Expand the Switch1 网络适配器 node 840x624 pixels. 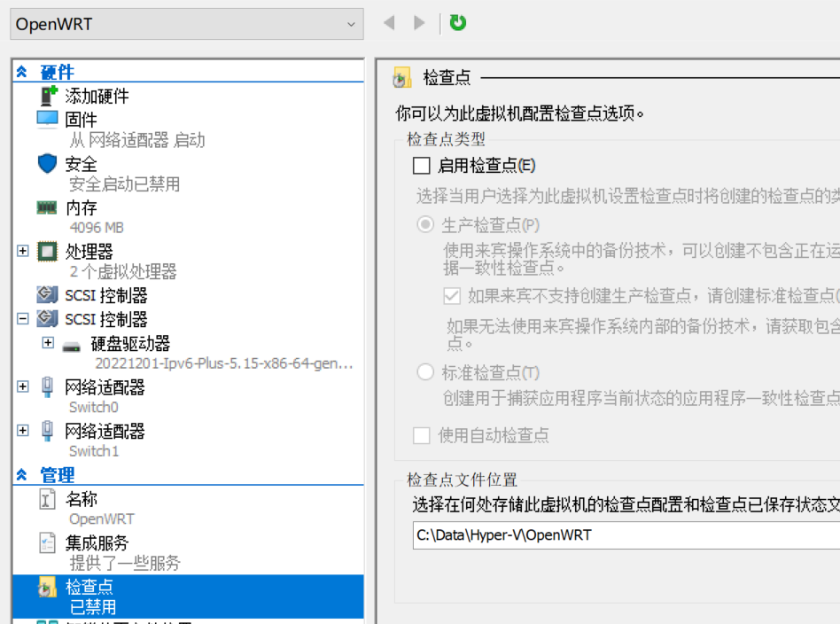[x=22, y=430]
